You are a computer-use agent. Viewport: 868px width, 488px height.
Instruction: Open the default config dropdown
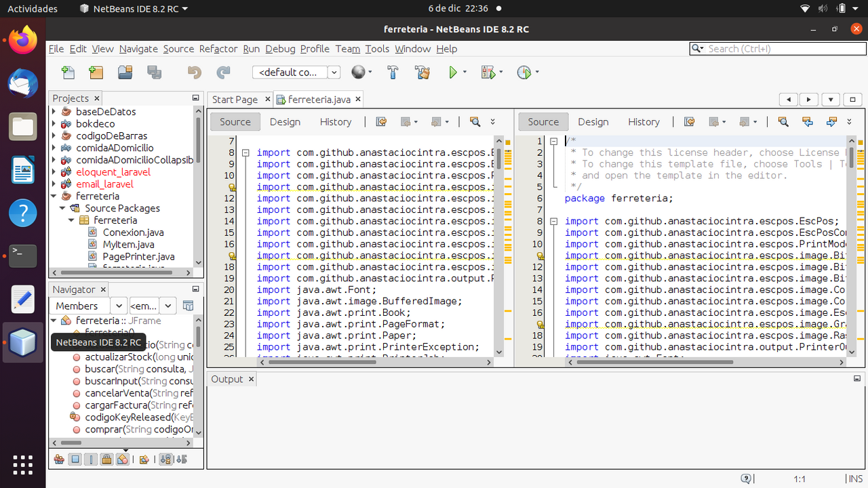334,73
